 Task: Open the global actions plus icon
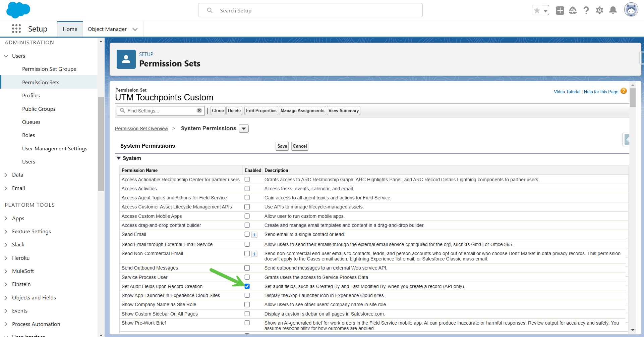(x=560, y=10)
